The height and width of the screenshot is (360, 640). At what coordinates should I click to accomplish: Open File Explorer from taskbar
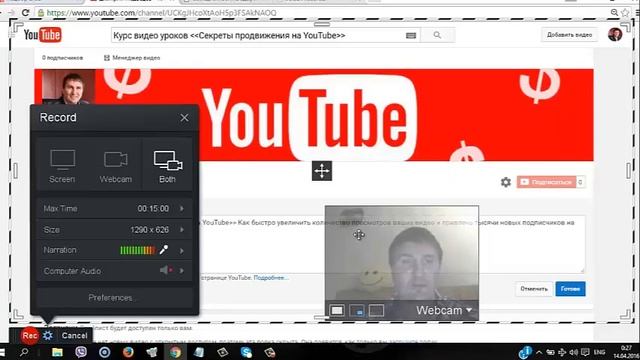click(58, 352)
